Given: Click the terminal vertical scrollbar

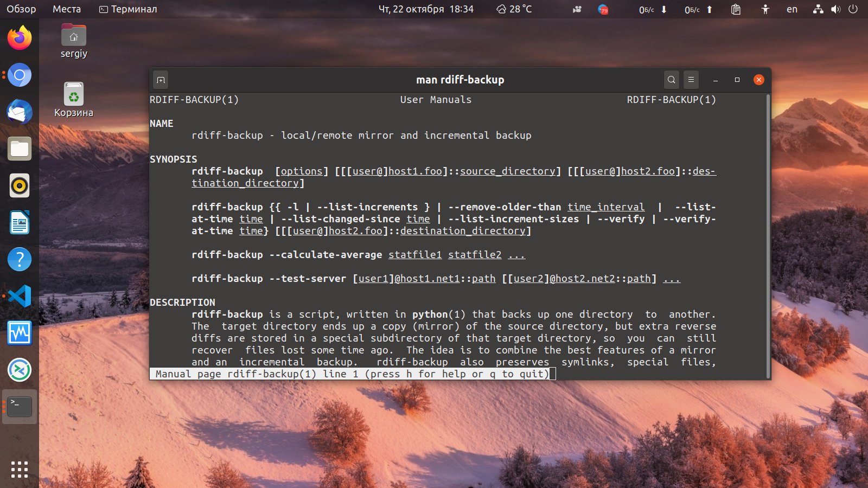Looking at the screenshot, I should click(x=768, y=236).
